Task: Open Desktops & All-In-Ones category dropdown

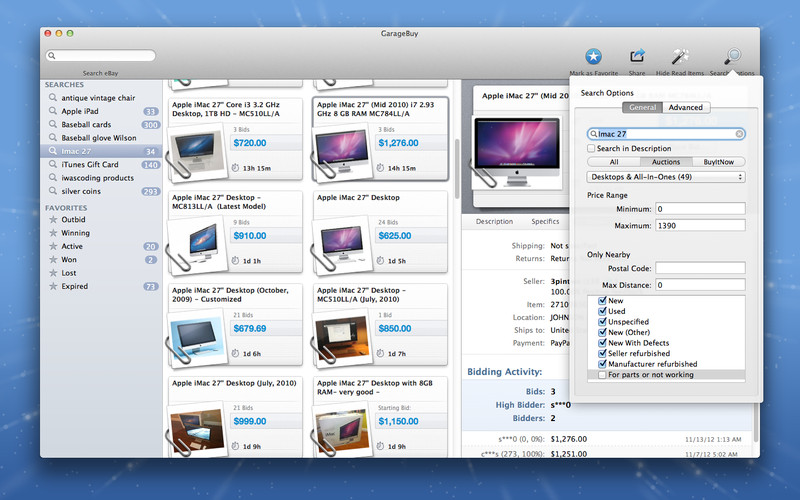Action: 666,177
